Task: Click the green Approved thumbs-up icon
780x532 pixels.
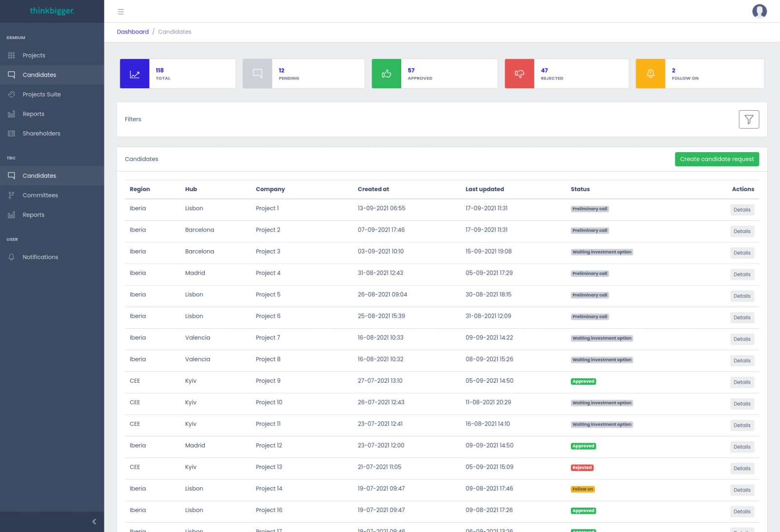Action: (x=386, y=74)
